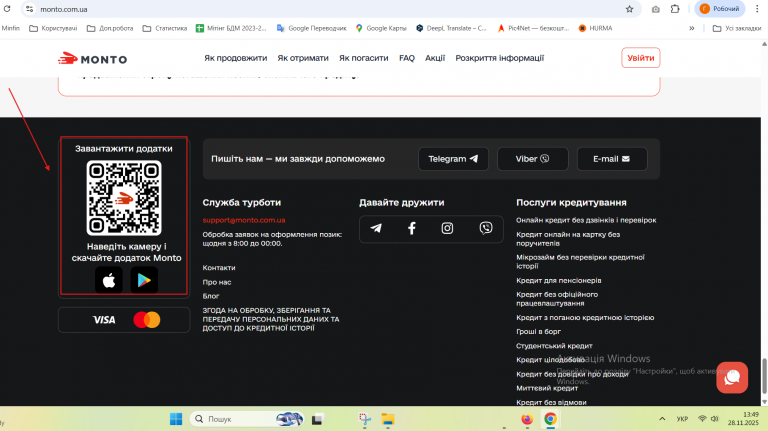Open Google Карты bookmark
Image resolution: width=768 pixels, height=431 pixels.
[x=381, y=28]
